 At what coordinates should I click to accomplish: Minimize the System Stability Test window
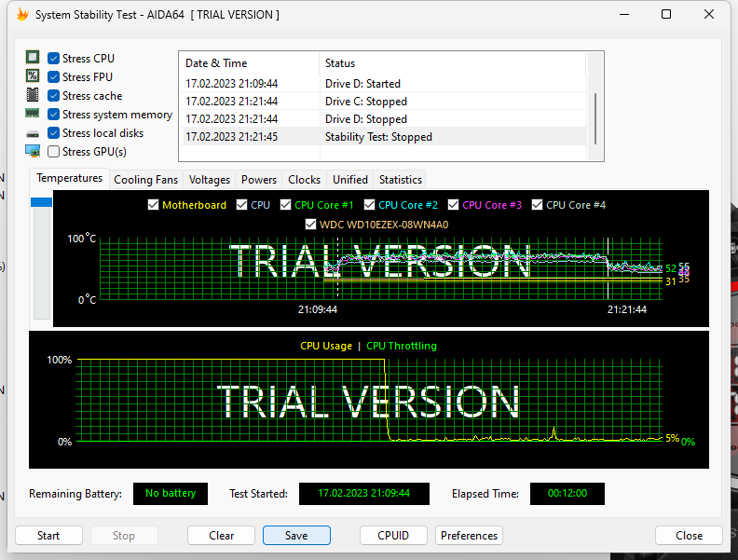(x=624, y=14)
